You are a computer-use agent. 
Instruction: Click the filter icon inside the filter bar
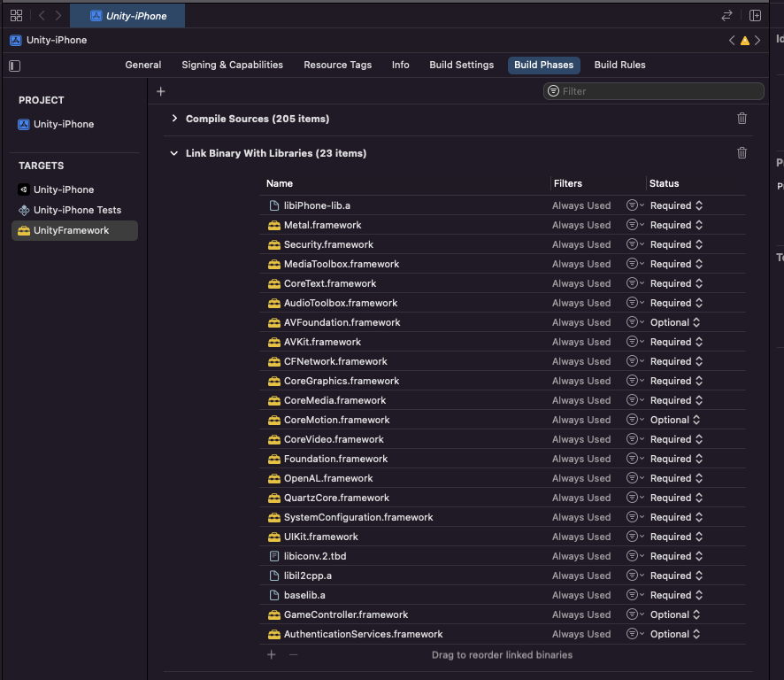(x=553, y=90)
